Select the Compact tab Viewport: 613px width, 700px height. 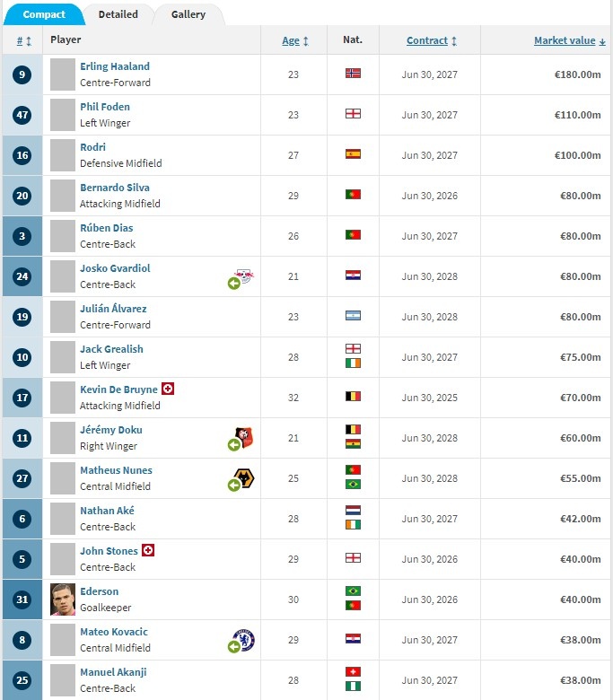[x=43, y=14]
